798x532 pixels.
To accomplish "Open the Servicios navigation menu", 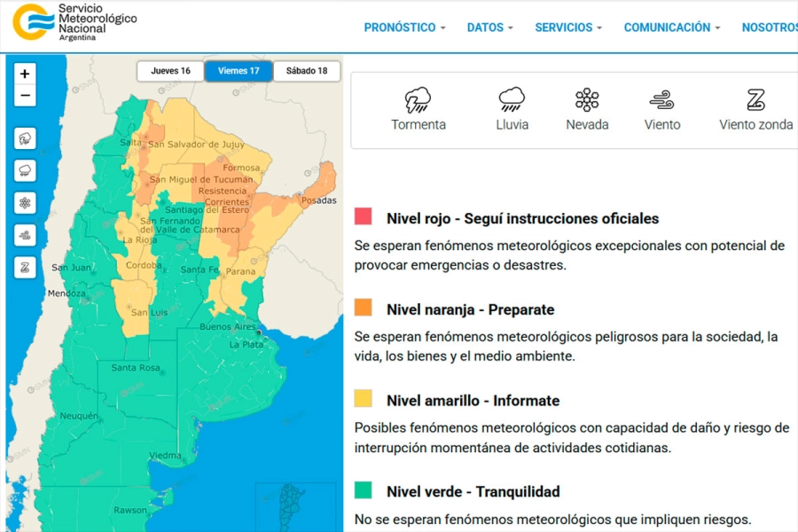I will tap(567, 27).
